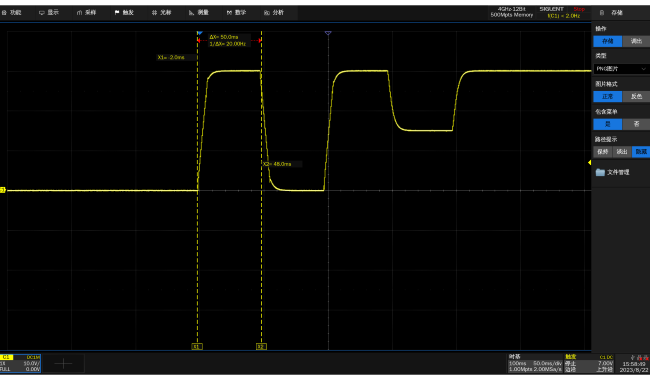650x380 pixels.
Task: Click the X1 cursor marker at bottom
Action: coord(197,346)
